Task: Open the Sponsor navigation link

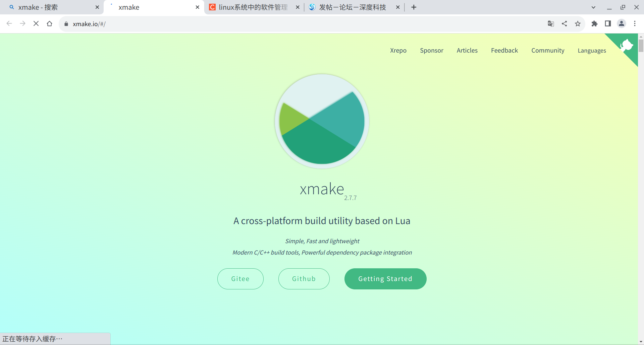Action: click(x=432, y=51)
